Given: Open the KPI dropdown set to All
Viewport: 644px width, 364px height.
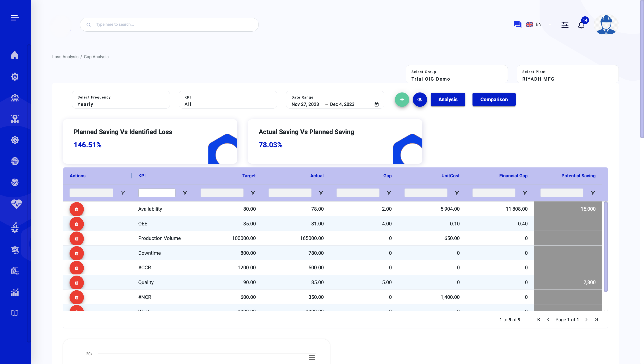Looking at the screenshot, I should pyautogui.click(x=228, y=100).
